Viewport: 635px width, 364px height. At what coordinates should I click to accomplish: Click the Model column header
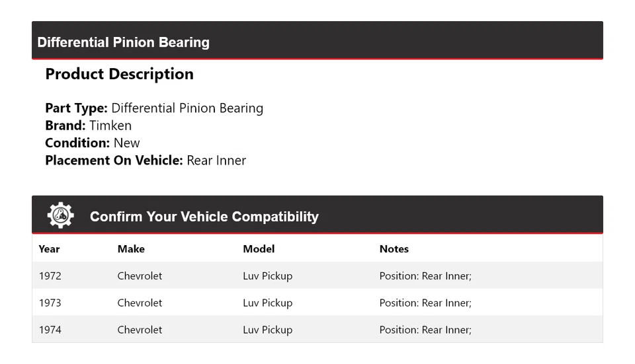click(x=259, y=249)
